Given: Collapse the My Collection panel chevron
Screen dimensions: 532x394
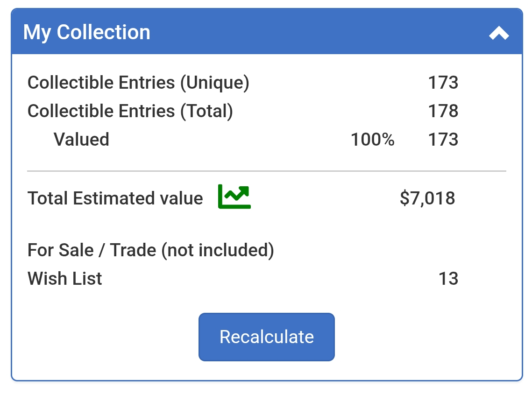Looking at the screenshot, I should tap(499, 33).
